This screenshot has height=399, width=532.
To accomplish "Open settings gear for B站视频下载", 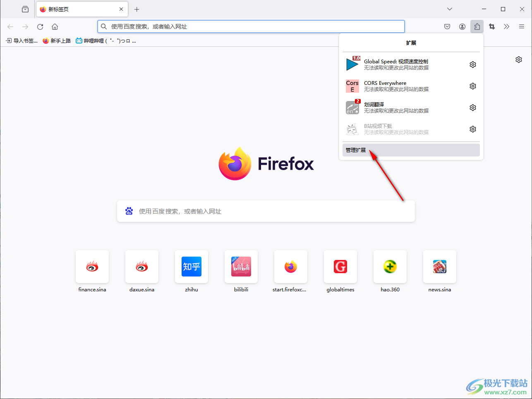I will 473,129.
